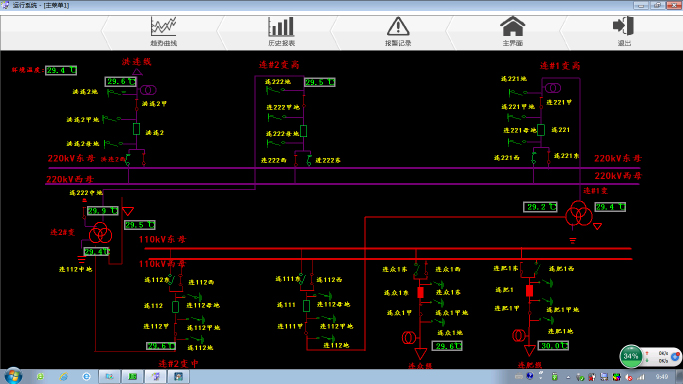
Task: Open the 历史报表 bar chart icon
Action: pos(281,27)
